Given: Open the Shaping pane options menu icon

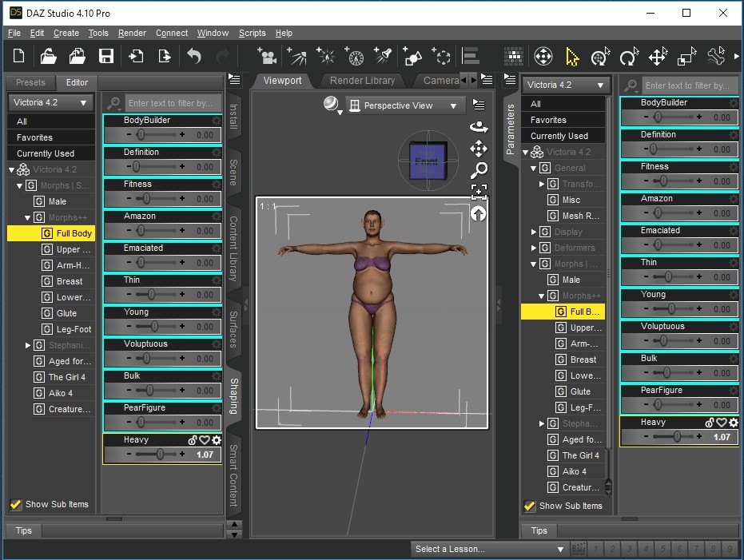Looking at the screenshot, I should click(234, 79).
